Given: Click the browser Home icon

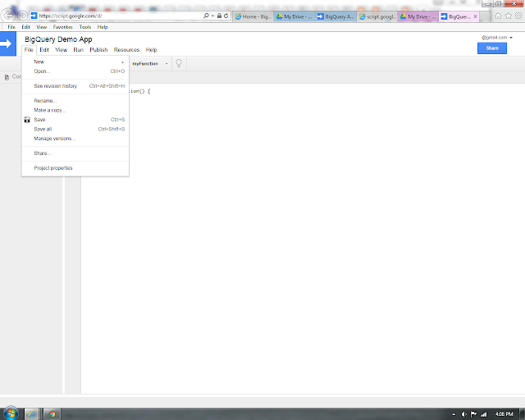Looking at the screenshot, I should [x=498, y=16].
